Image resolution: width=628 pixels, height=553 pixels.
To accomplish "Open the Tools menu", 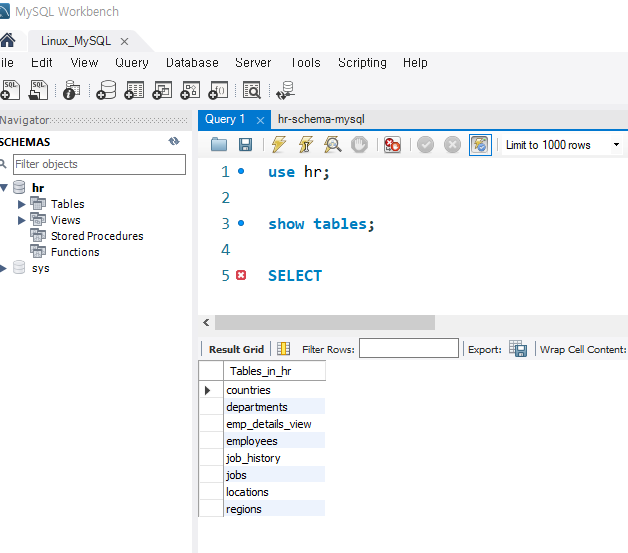I will pyautogui.click(x=306, y=62).
